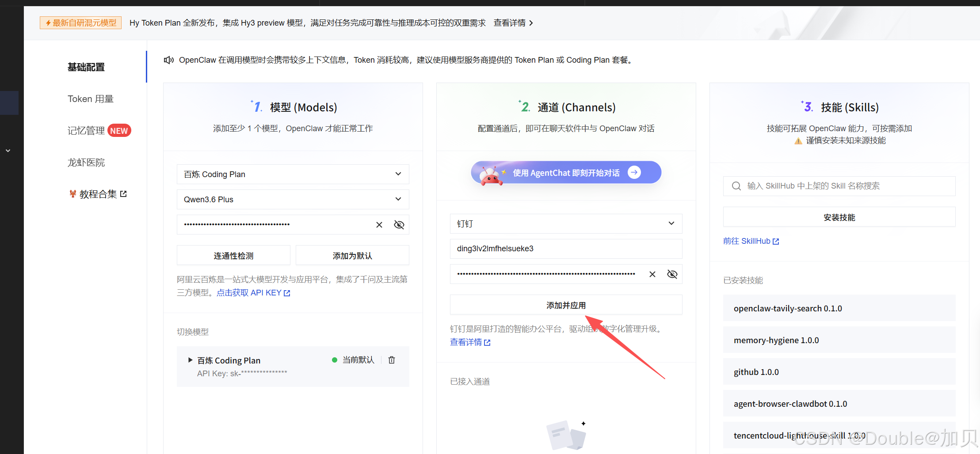This screenshot has width=980, height=454.
Task: Click the external link icon beside 教程合集
Action: [x=123, y=194]
